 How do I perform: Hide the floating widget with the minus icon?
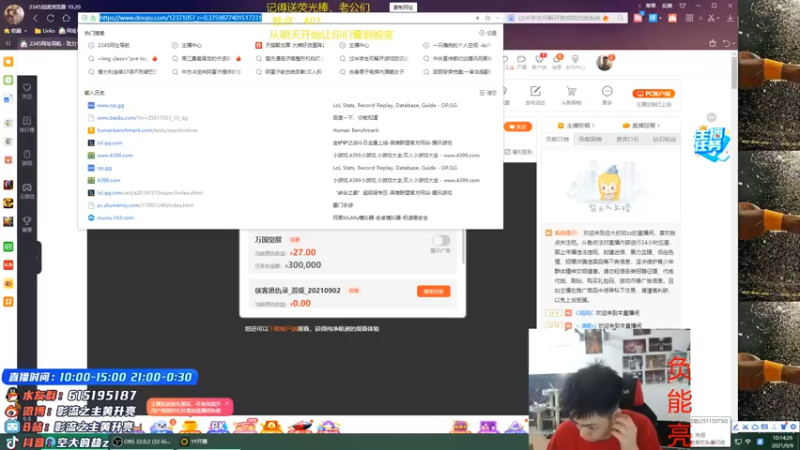tap(712, 117)
